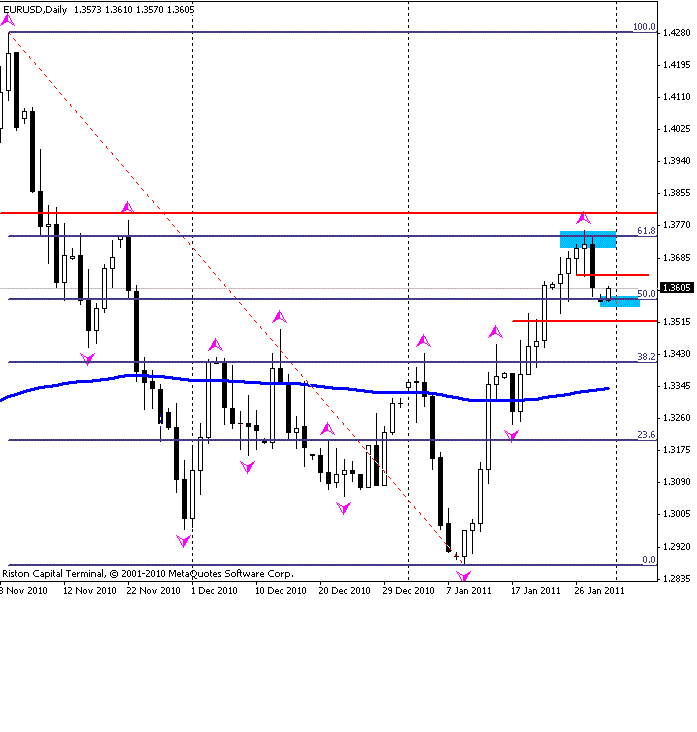Click the 1.4195 price axis label
This screenshot has width=697, height=732.
(x=676, y=65)
